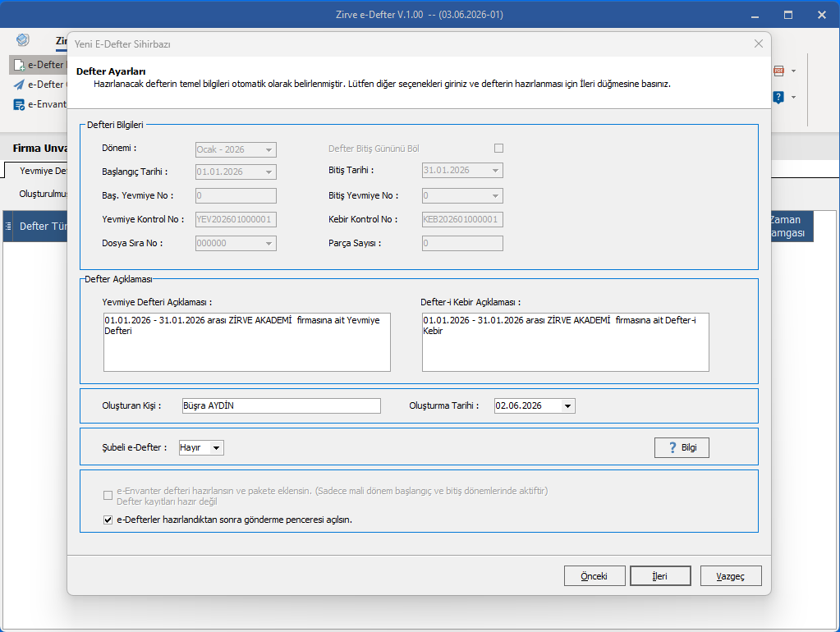Click the PDF export icon in main window

point(779,71)
